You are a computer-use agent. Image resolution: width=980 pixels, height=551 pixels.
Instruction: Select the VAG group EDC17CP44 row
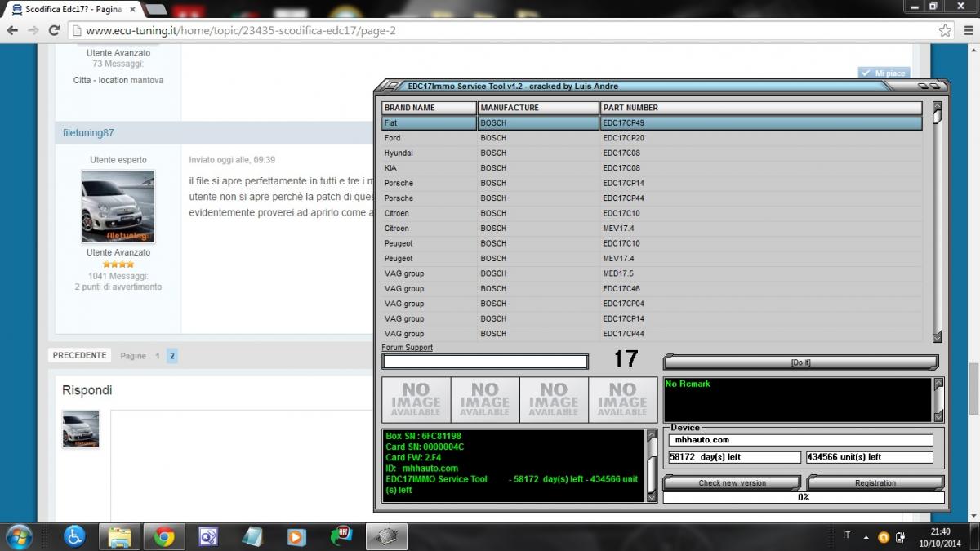pyautogui.click(x=652, y=334)
